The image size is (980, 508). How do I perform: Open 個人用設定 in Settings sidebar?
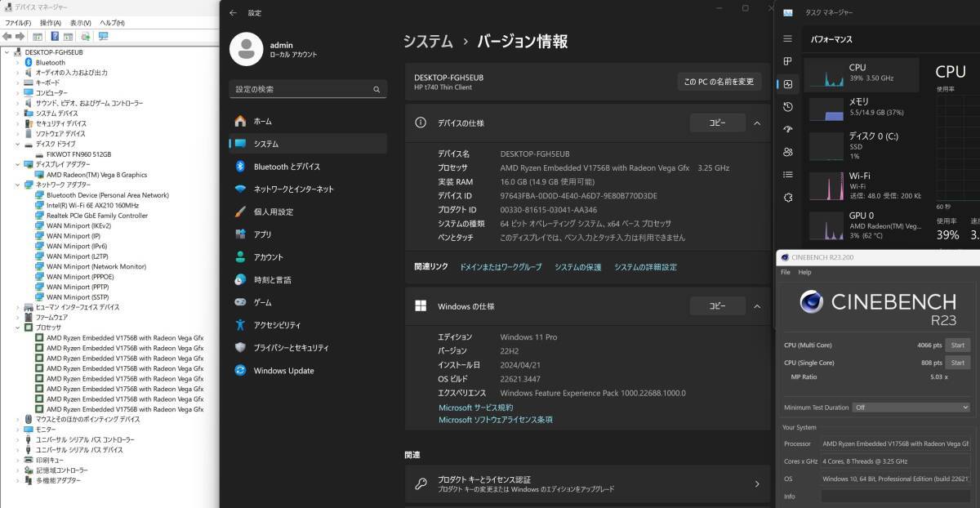(x=308, y=212)
